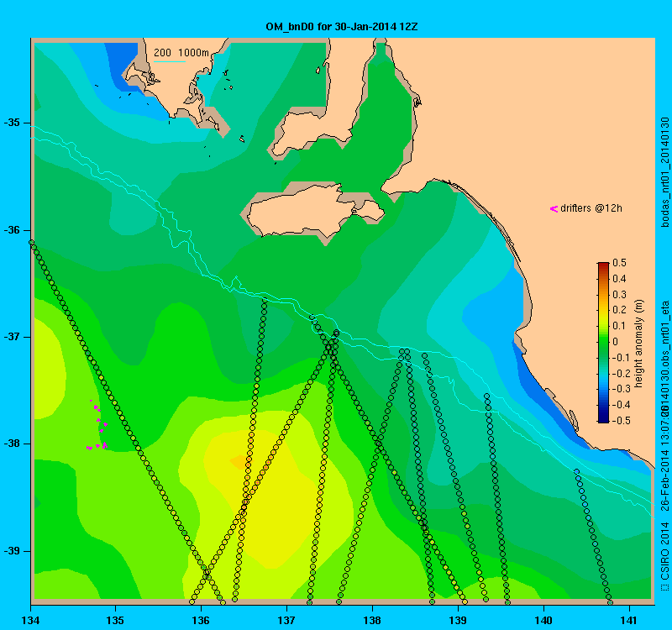This screenshot has height=630, width=672.
Task: Click the magenta drifter cluster on the map
Action: [x=97, y=425]
